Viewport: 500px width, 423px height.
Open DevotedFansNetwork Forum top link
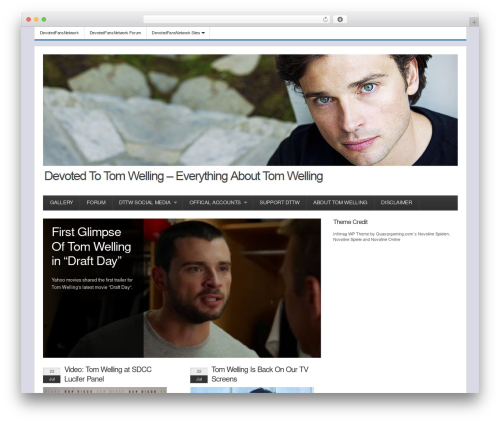click(115, 33)
